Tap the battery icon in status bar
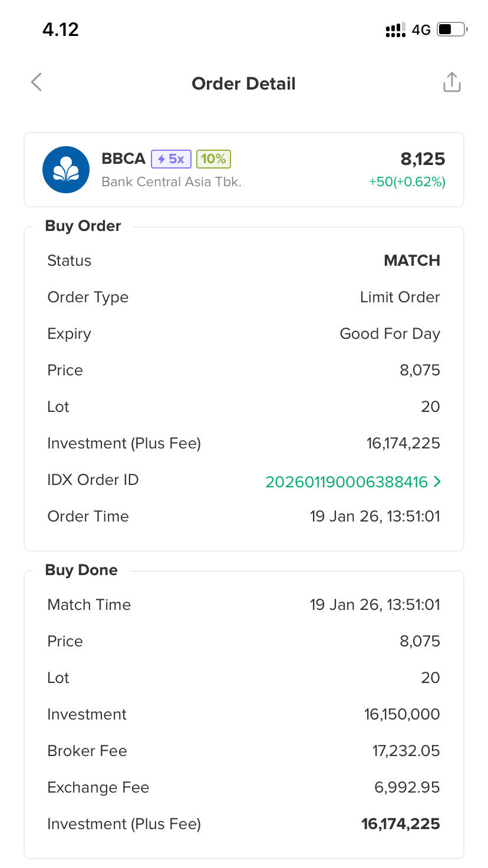This screenshot has height=868, width=488. point(452,29)
